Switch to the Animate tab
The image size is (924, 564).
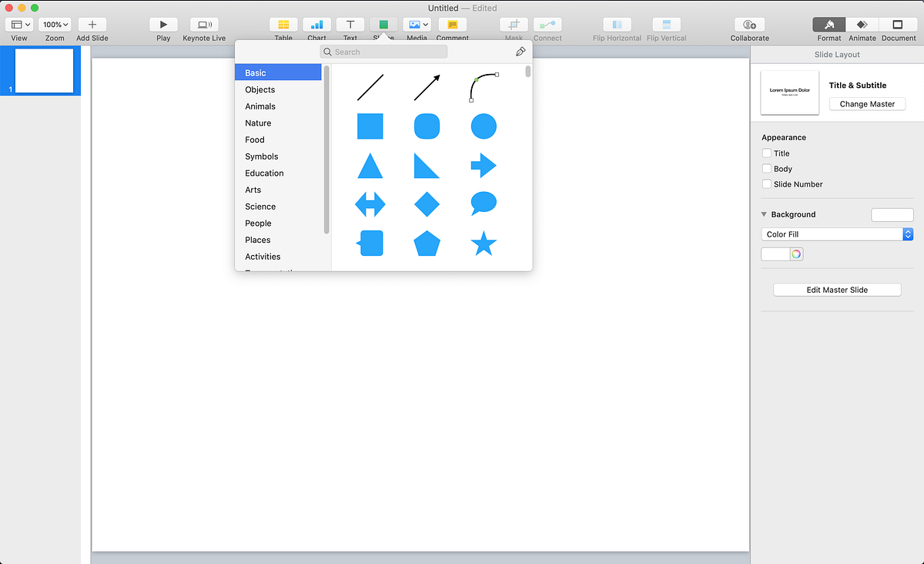(x=862, y=25)
